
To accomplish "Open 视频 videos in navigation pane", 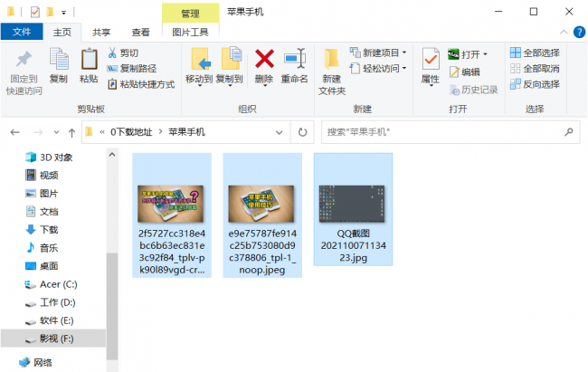I will point(42,176).
